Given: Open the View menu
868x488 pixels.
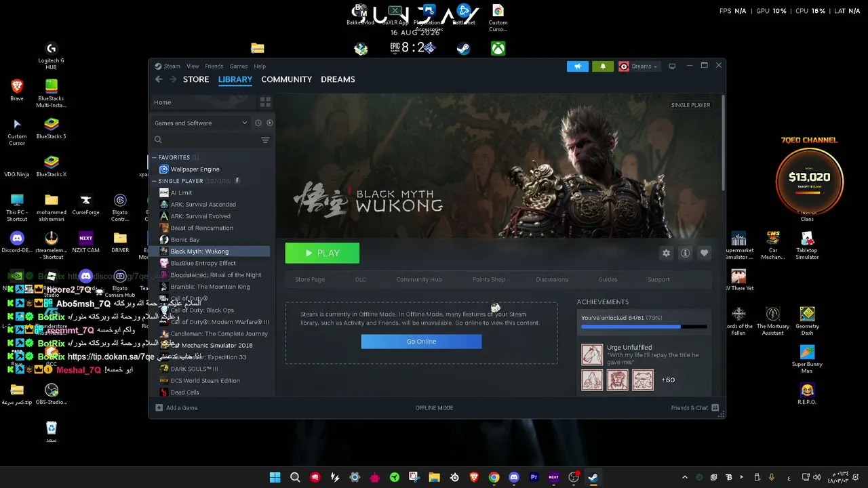Looking at the screenshot, I should pos(193,66).
